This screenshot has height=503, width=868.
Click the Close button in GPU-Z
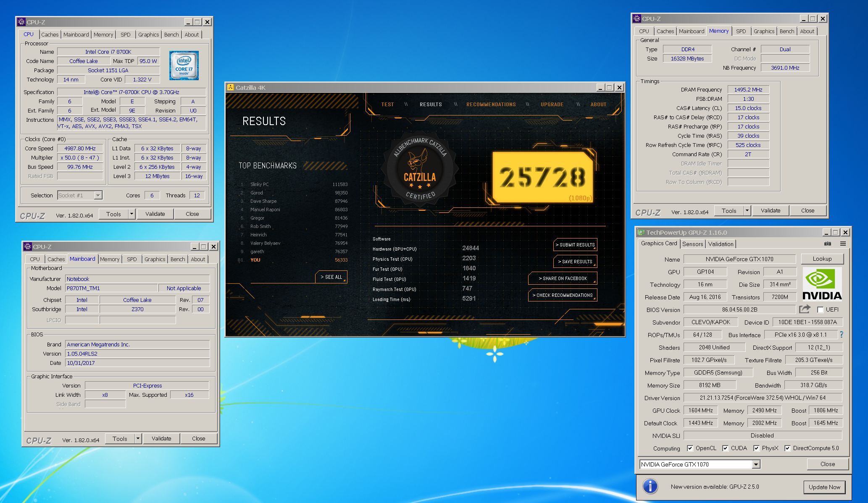coord(828,464)
